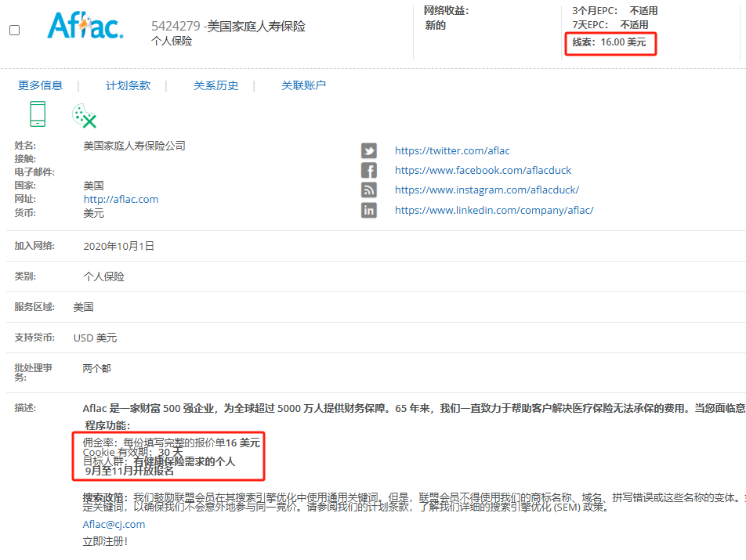Viewport: 746px width, 560px height.
Task: Click the 立即注册! text
Action: (105, 541)
